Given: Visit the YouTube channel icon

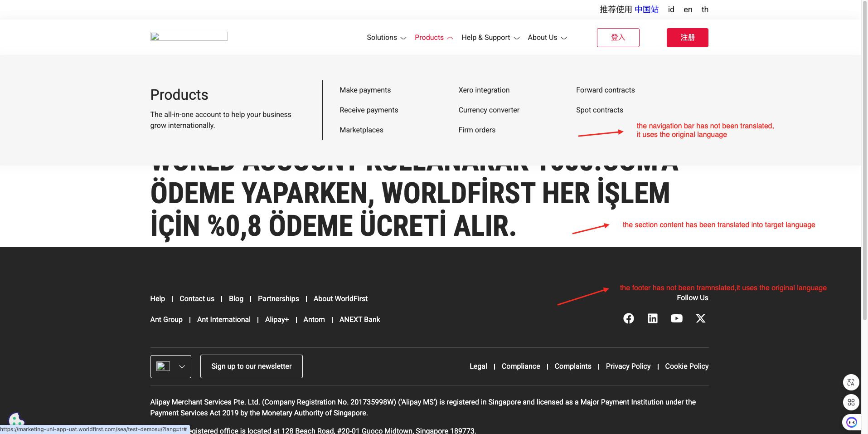Looking at the screenshot, I should tap(676, 318).
